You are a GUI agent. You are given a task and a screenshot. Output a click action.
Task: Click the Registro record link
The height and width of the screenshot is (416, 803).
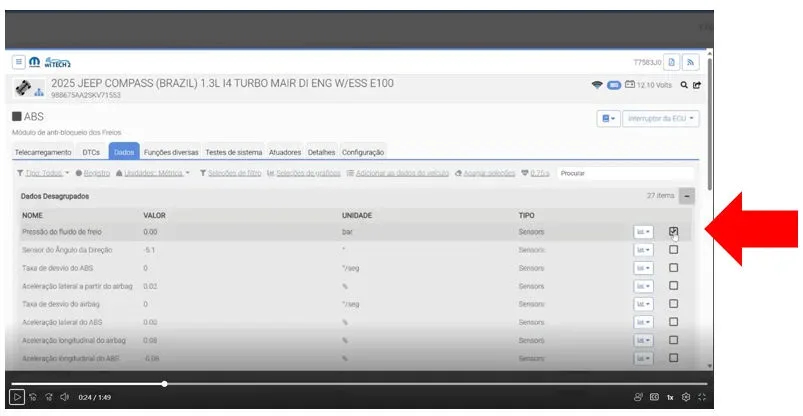[x=93, y=173]
